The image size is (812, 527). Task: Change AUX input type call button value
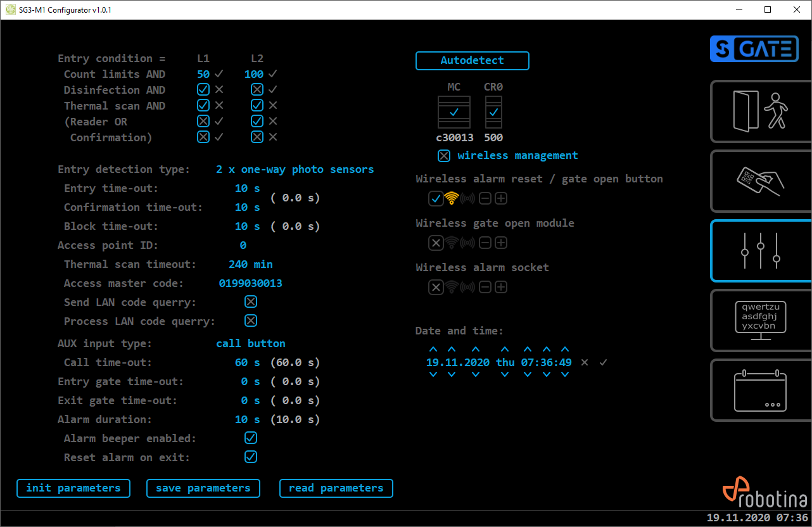tap(250, 344)
